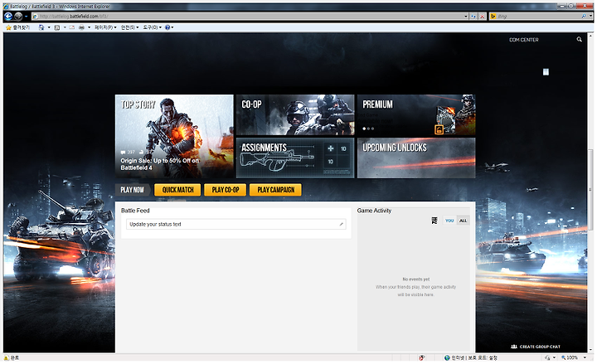Select the third Premium carousel dot
Viewport: 597px width, 364px height.
[373, 129]
